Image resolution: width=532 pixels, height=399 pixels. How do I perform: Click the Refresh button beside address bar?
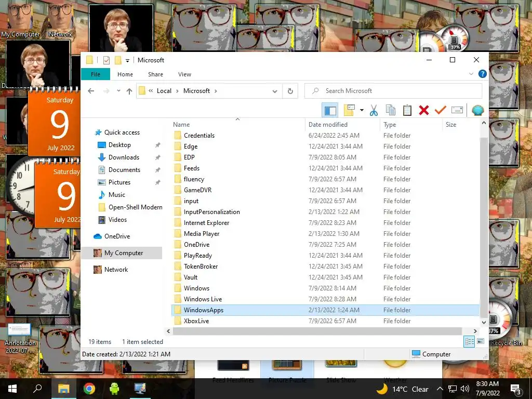290,91
